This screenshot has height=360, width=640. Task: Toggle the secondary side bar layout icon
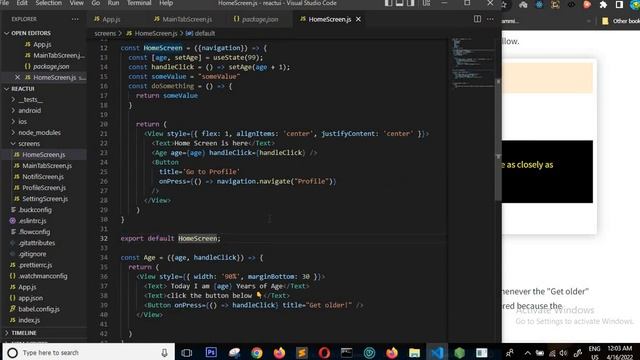[411, 3]
